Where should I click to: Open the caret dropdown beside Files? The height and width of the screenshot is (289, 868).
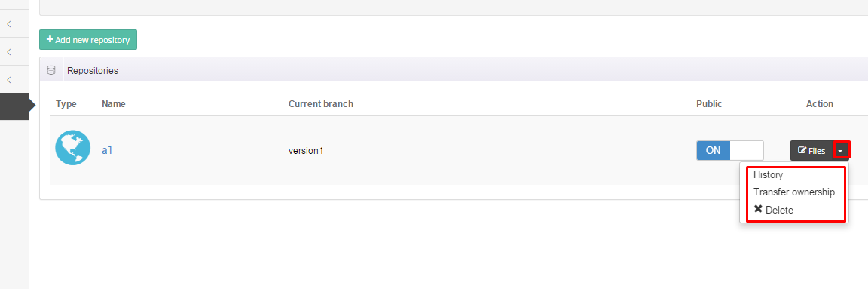(x=841, y=150)
